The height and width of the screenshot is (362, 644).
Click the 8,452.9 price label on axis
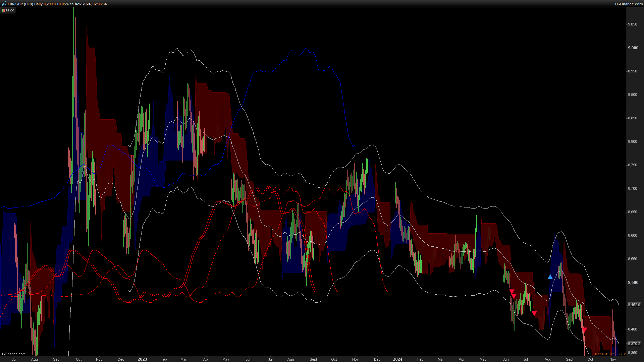point(634,305)
